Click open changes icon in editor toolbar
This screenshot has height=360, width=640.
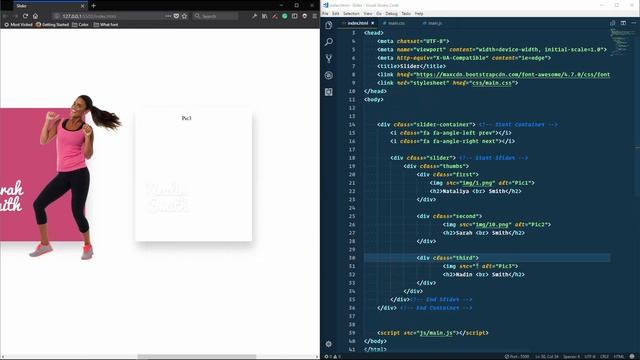click(x=613, y=23)
